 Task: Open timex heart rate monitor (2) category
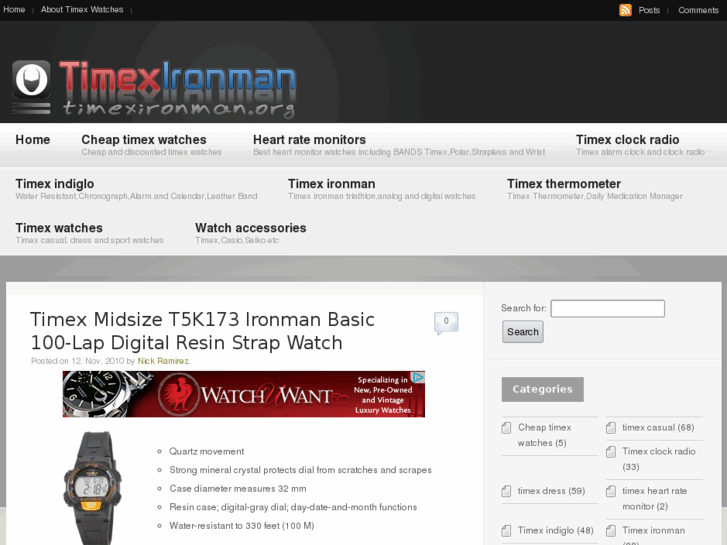[x=654, y=499]
